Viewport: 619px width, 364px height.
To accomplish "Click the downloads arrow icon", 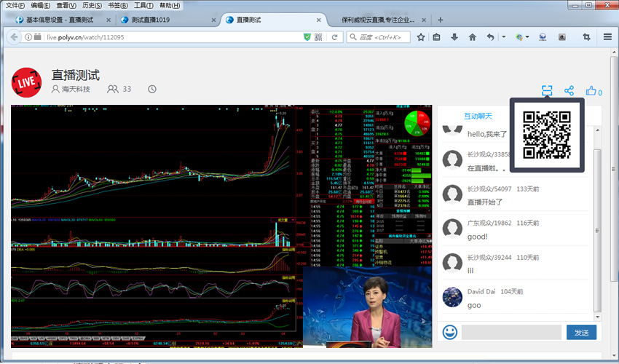I will 454,37.
